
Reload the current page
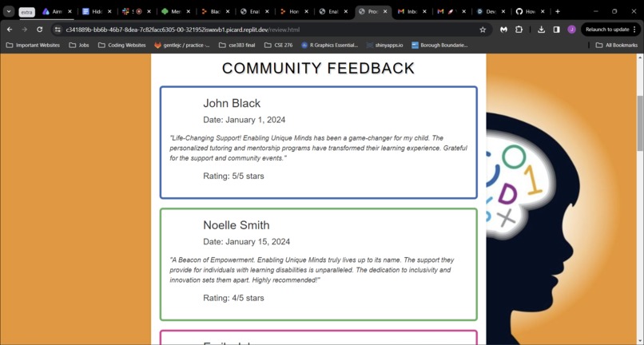click(x=39, y=30)
